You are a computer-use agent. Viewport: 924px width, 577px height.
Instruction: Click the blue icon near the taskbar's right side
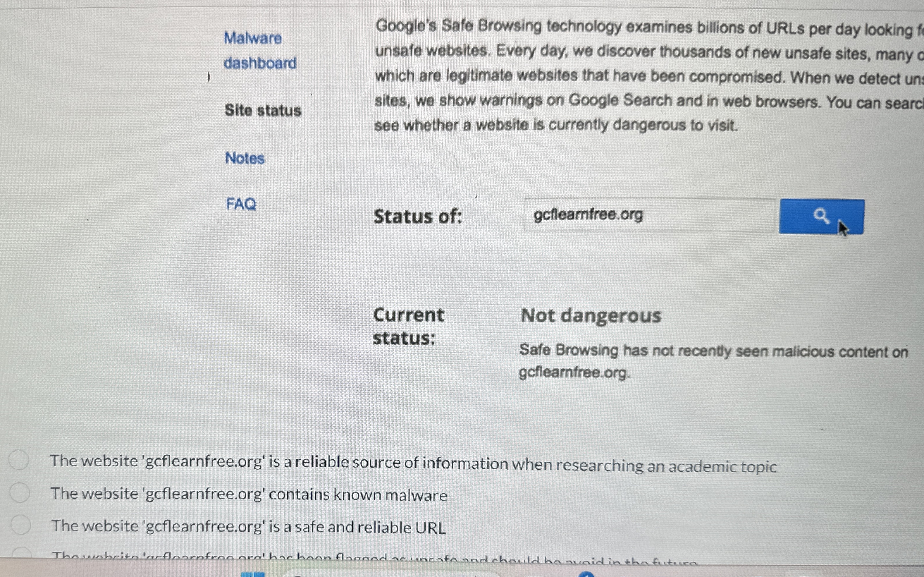[586, 574]
